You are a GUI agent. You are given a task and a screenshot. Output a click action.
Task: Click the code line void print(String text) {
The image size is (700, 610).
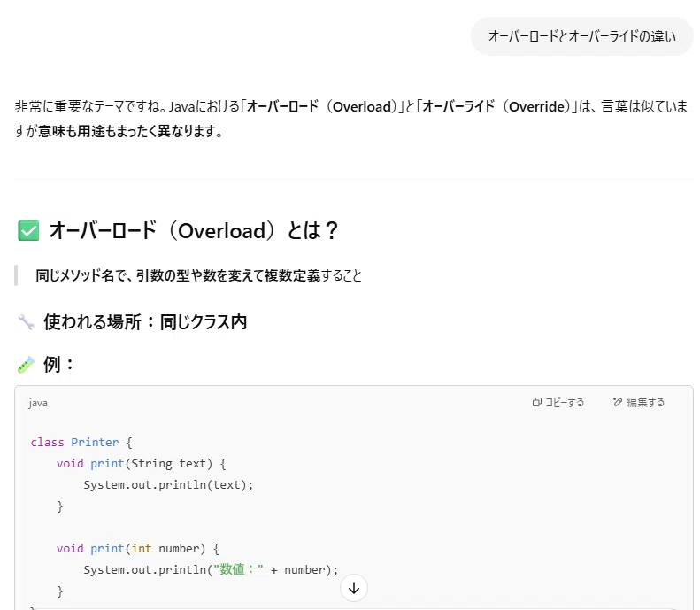tap(141, 464)
